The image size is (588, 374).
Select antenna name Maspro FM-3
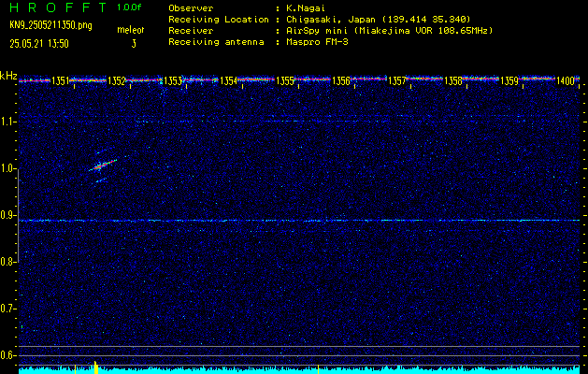(317, 42)
